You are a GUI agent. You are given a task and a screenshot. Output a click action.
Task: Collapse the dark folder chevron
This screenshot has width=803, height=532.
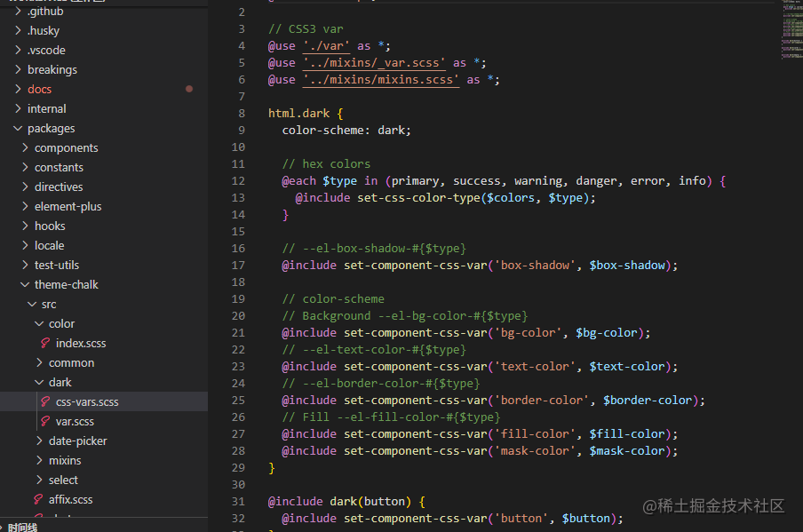(40, 382)
